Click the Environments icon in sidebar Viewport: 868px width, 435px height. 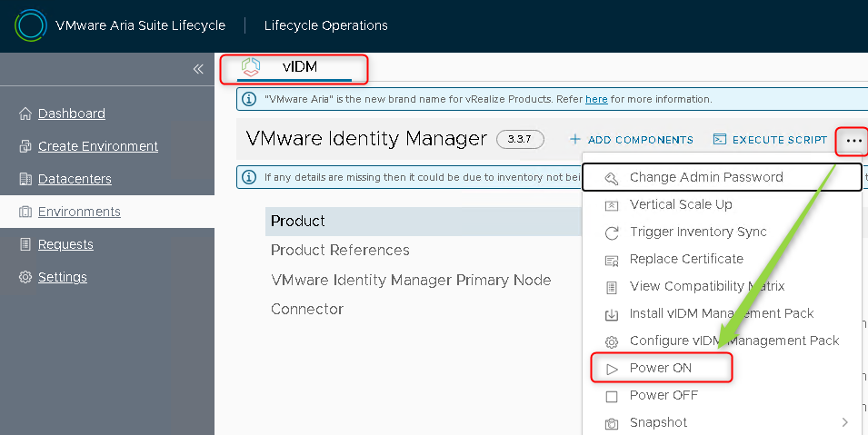click(25, 212)
